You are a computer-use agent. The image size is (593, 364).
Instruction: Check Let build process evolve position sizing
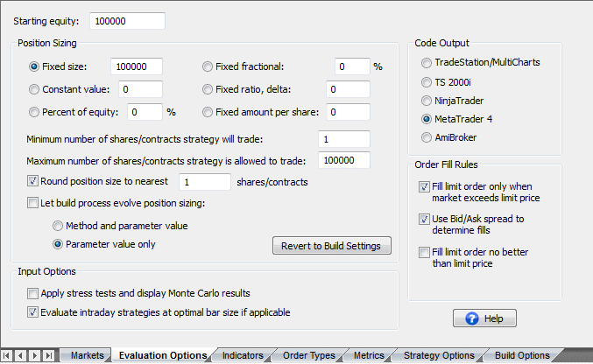pos(33,203)
